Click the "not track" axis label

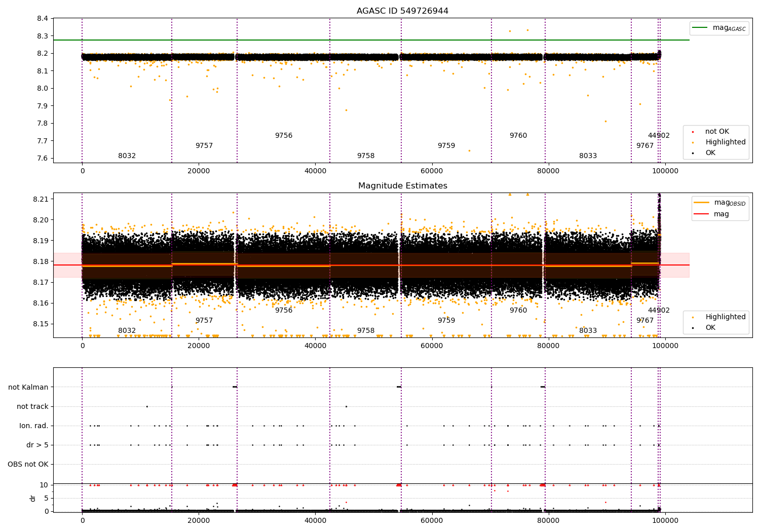coord(32,407)
